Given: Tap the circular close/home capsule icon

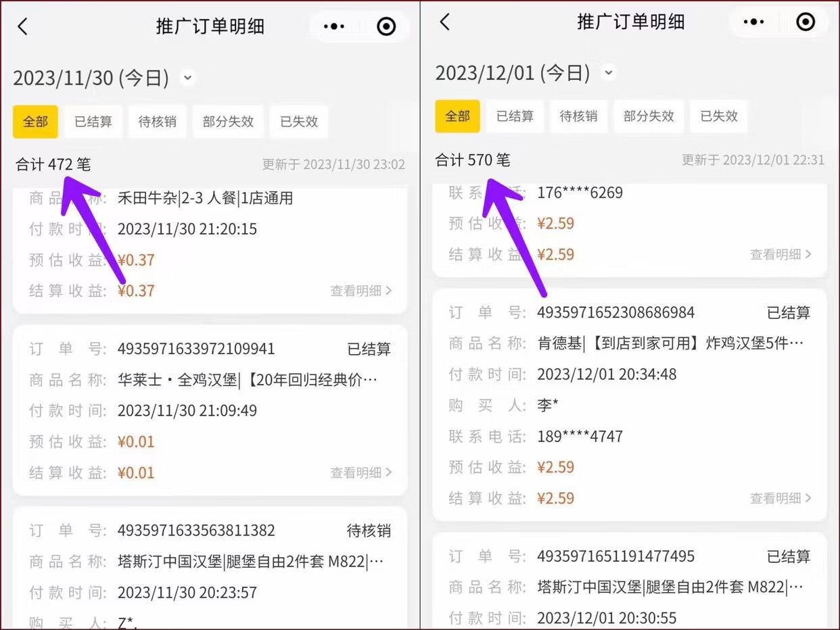Looking at the screenshot, I should click(x=386, y=26).
